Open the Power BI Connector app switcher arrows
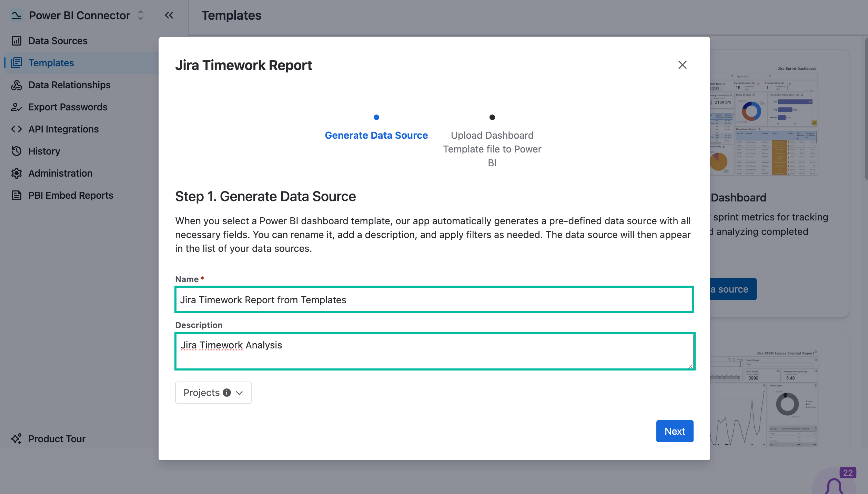This screenshot has width=868, height=494. [x=140, y=15]
